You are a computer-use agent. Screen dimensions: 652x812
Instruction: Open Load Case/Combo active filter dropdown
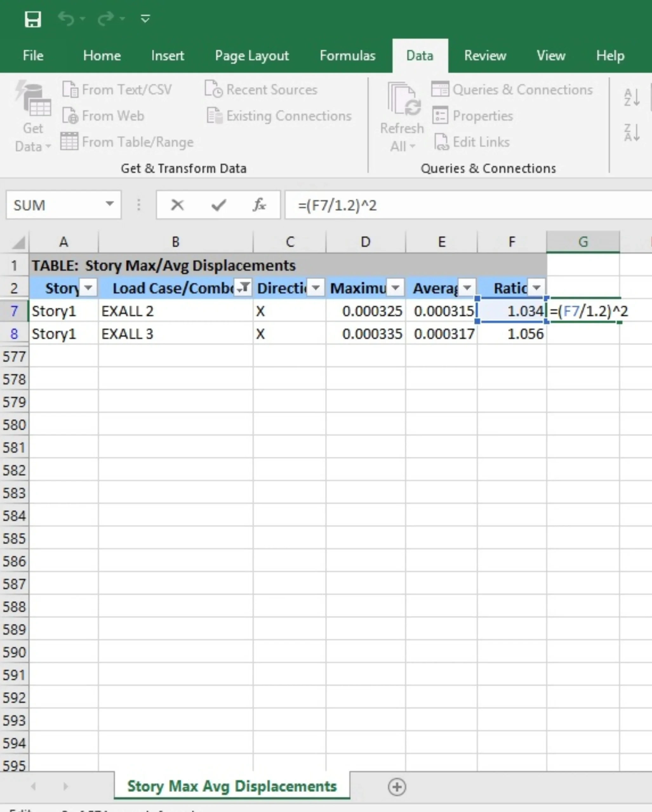coord(243,288)
